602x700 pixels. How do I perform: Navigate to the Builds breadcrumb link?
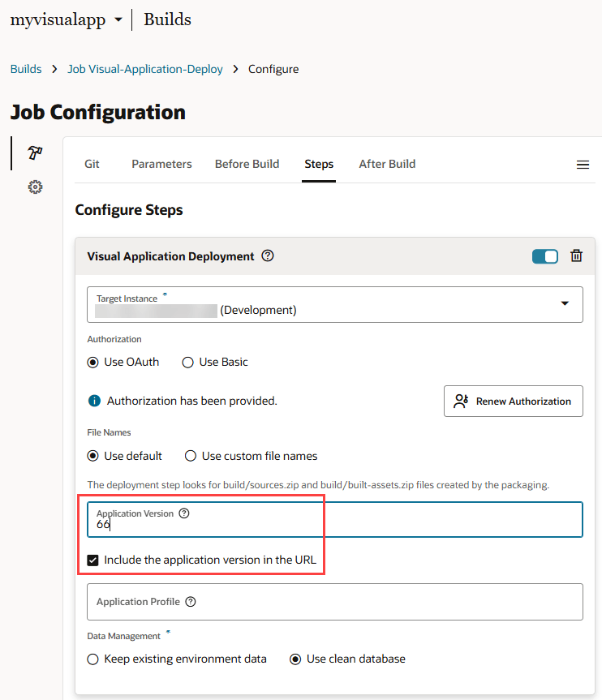(x=26, y=69)
